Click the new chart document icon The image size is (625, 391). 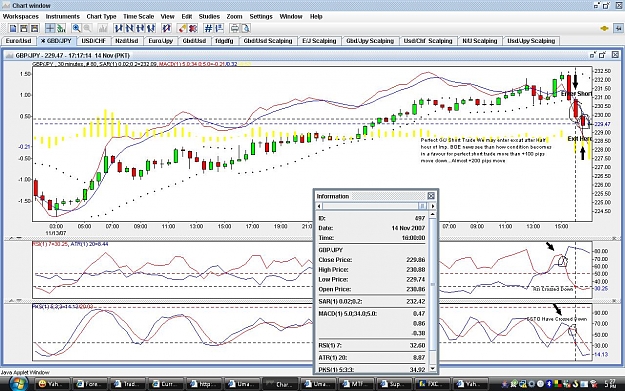[13, 28]
